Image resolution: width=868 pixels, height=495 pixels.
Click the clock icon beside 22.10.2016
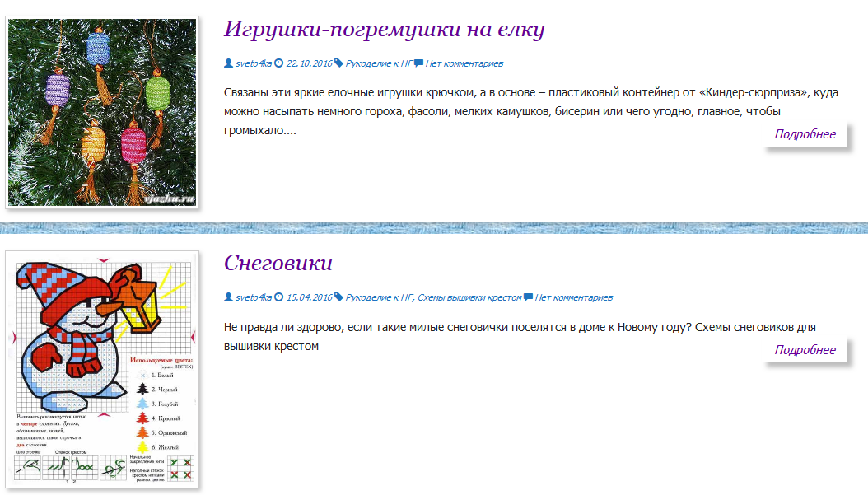[x=279, y=63]
